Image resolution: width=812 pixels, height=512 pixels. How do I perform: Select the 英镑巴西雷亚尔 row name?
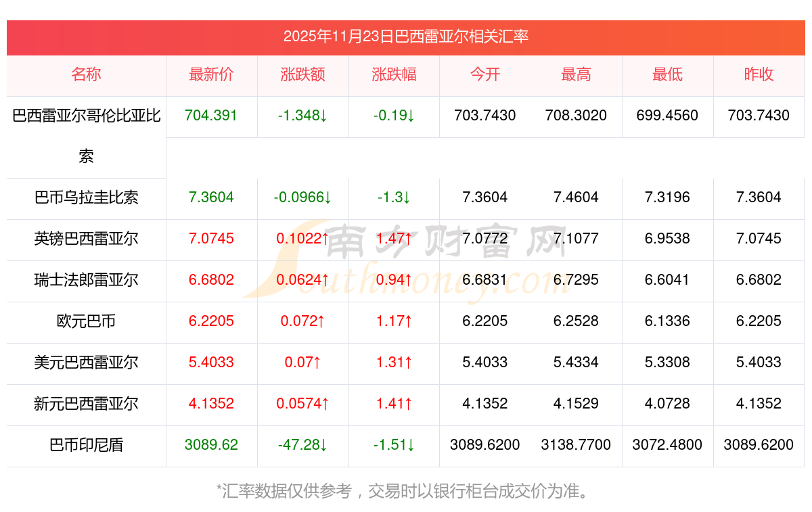pyautogui.click(x=86, y=239)
